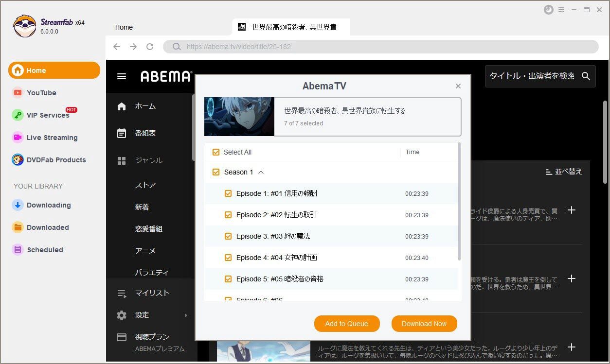Click the ABEMA search magnifier icon
610x364 pixels.
586,76
